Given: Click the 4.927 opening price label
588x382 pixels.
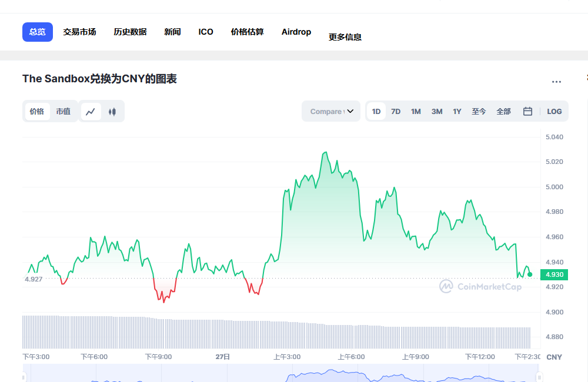Looking at the screenshot, I should click(34, 279).
